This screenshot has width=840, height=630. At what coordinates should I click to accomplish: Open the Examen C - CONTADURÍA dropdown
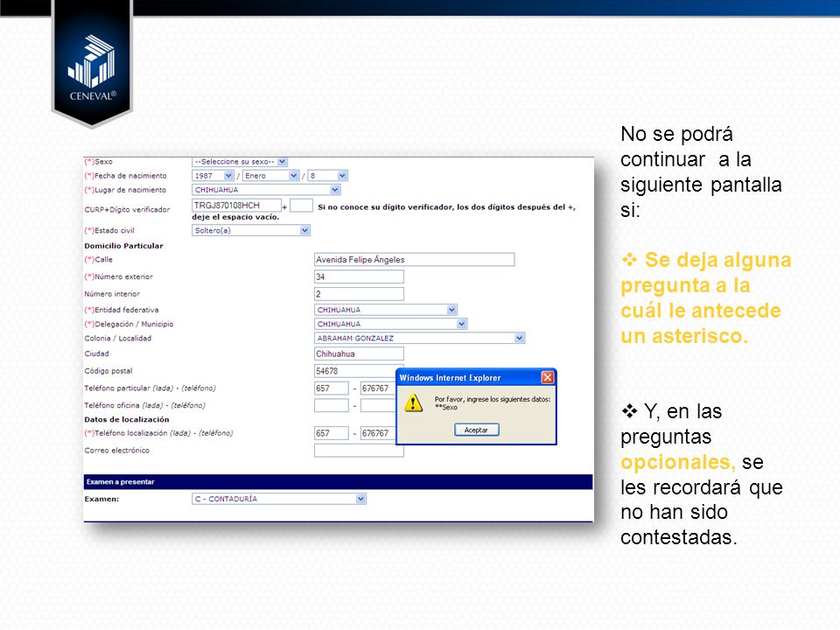click(x=279, y=499)
